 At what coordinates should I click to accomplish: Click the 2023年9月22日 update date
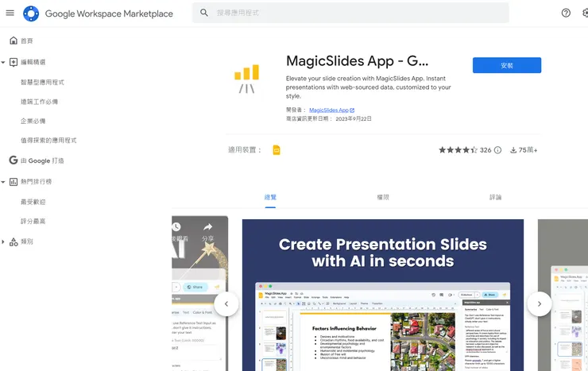pyautogui.click(x=354, y=118)
